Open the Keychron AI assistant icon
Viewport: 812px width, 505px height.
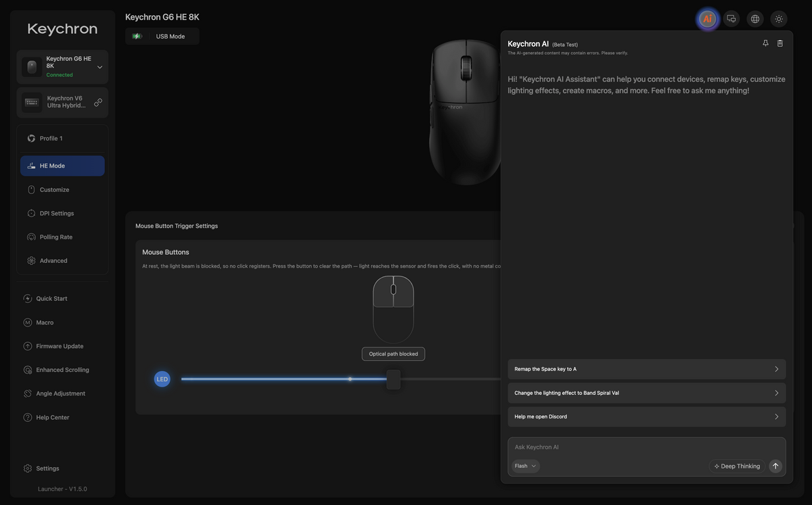pos(708,19)
